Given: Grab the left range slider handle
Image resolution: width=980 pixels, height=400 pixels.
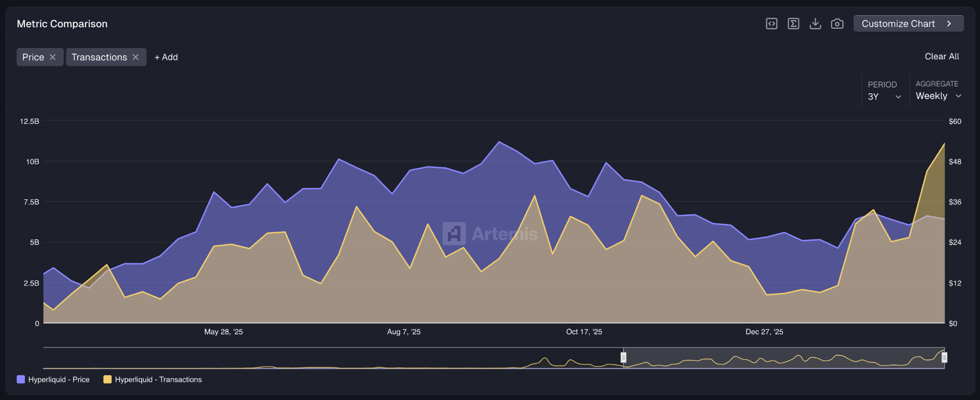Looking at the screenshot, I should (624, 357).
